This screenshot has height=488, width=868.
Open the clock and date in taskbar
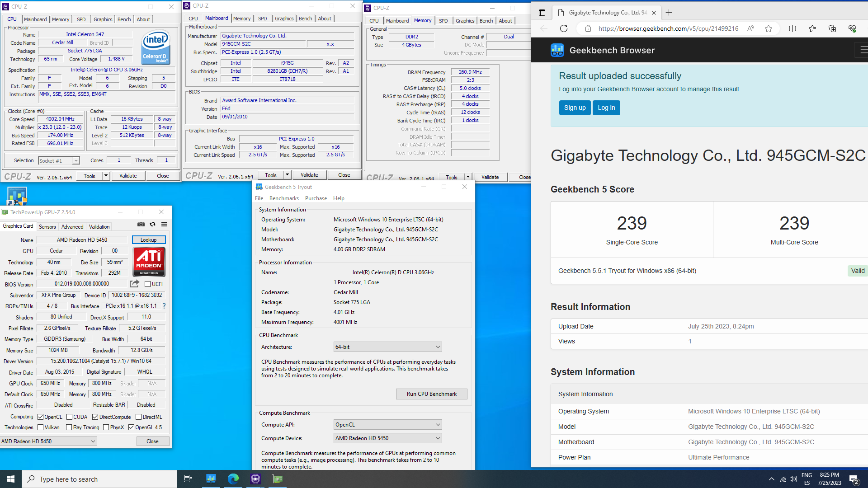(829, 479)
